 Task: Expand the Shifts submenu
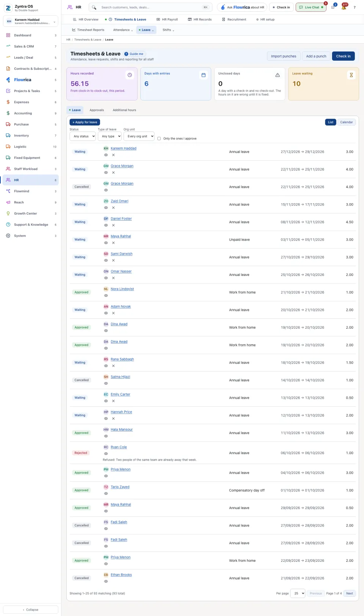168,30
